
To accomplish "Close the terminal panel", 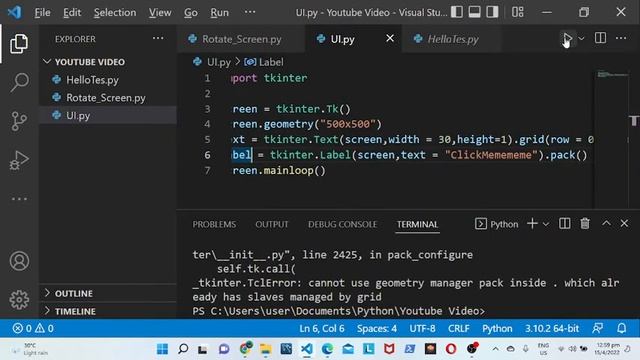I will pos(624,224).
